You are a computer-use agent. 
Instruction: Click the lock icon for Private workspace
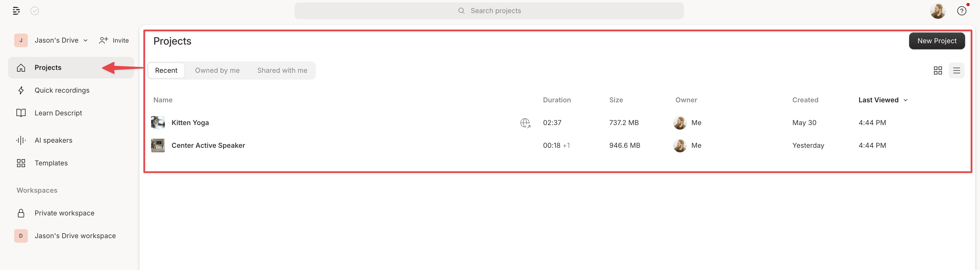(21, 213)
